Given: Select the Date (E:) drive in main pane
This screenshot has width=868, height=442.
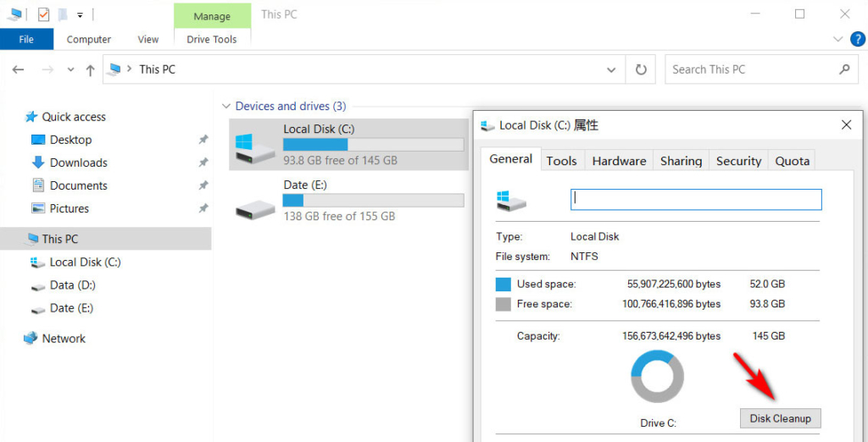Looking at the screenshot, I should pyautogui.click(x=255, y=202).
